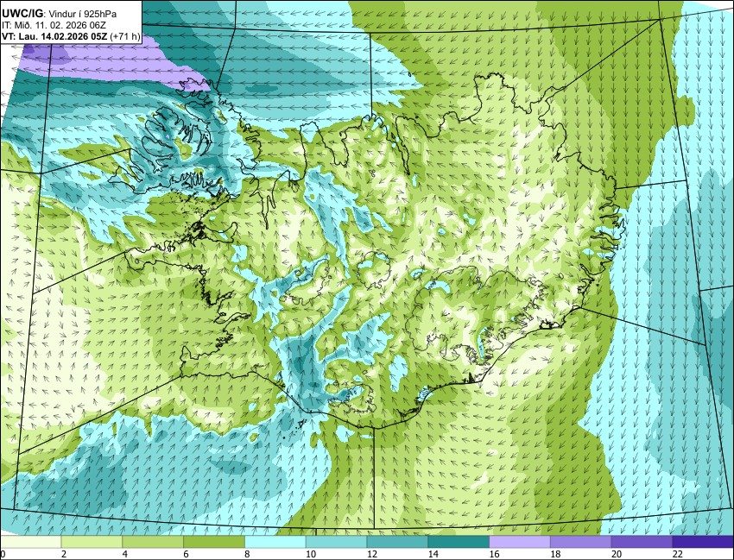
Task: Click the dark indigo legend swatch above 22
Action: coord(703,542)
